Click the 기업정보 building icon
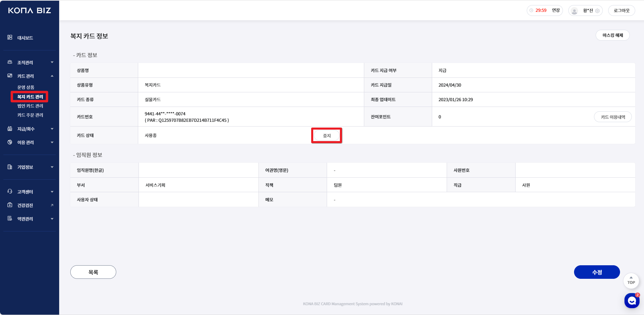Screen dimensions: 644x315 pos(10,167)
